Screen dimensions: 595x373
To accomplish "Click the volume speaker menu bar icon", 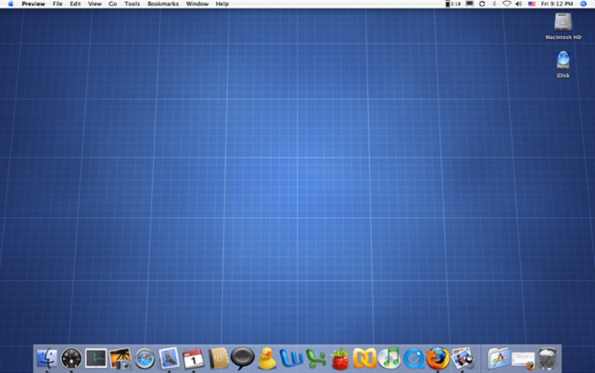I will (x=519, y=4).
